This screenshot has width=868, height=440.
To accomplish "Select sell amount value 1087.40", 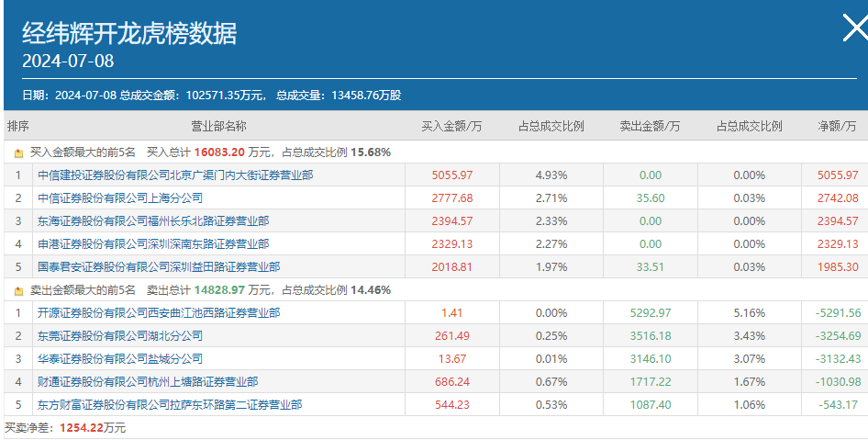I will point(651,405).
